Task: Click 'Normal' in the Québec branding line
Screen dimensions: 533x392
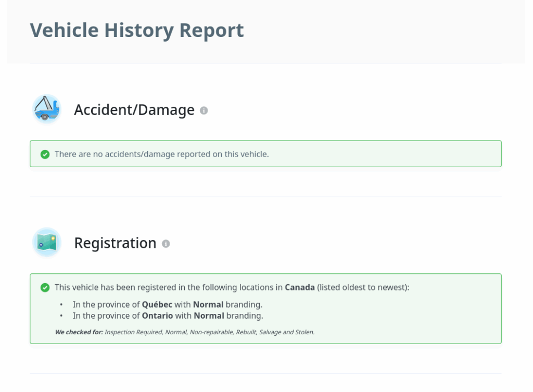Action: (208, 305)
